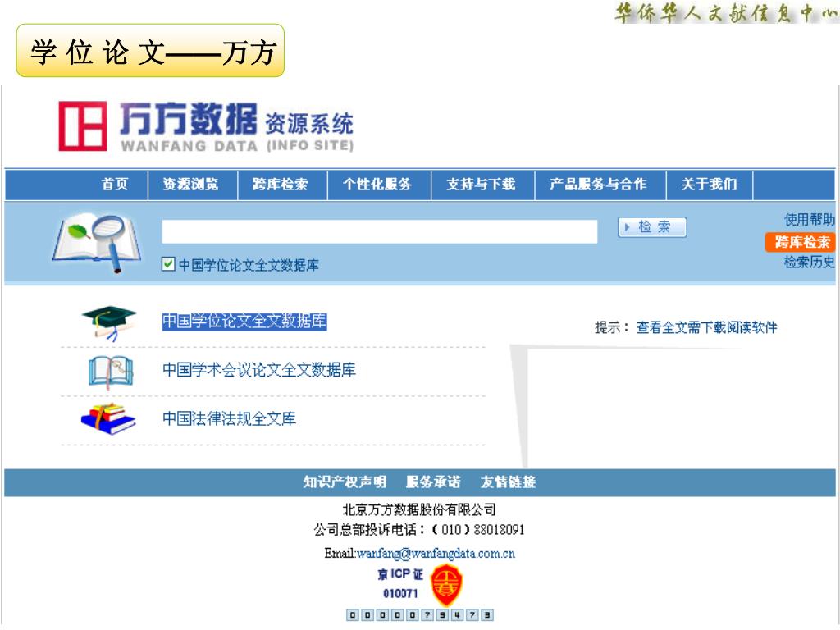Click the wanfang@wanfangdata.com.cn email link
This screenshot has height=630, width=840.
tap(436, 554)
